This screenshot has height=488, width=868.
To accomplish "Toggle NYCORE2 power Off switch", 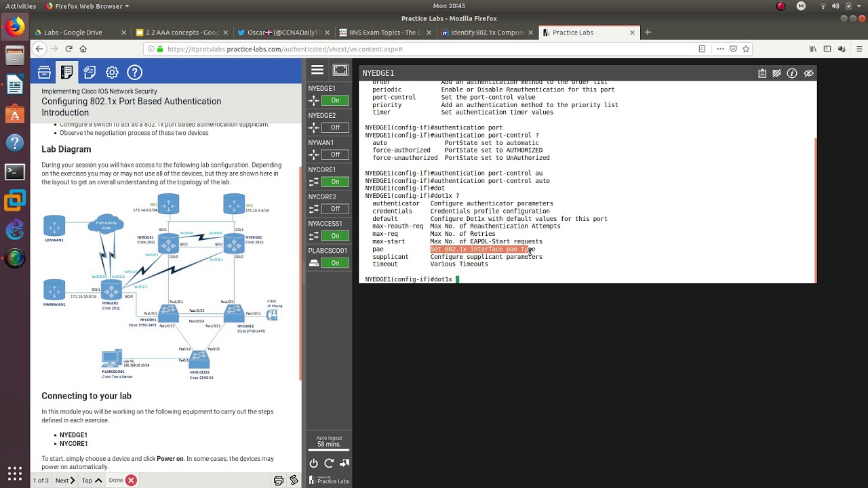I will tap(335, 209).
